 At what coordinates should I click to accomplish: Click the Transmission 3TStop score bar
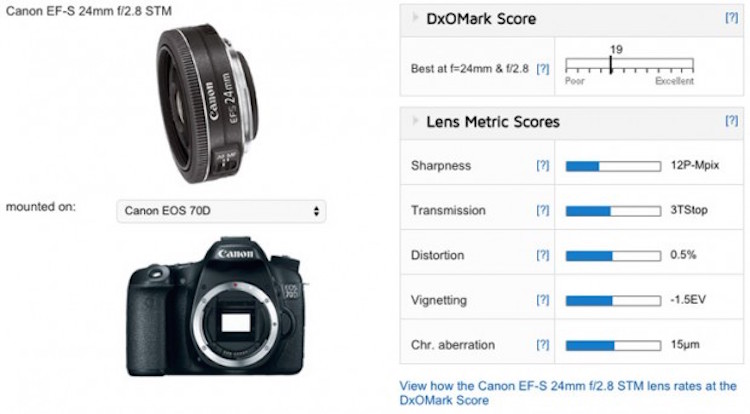[x=613, y=211]
